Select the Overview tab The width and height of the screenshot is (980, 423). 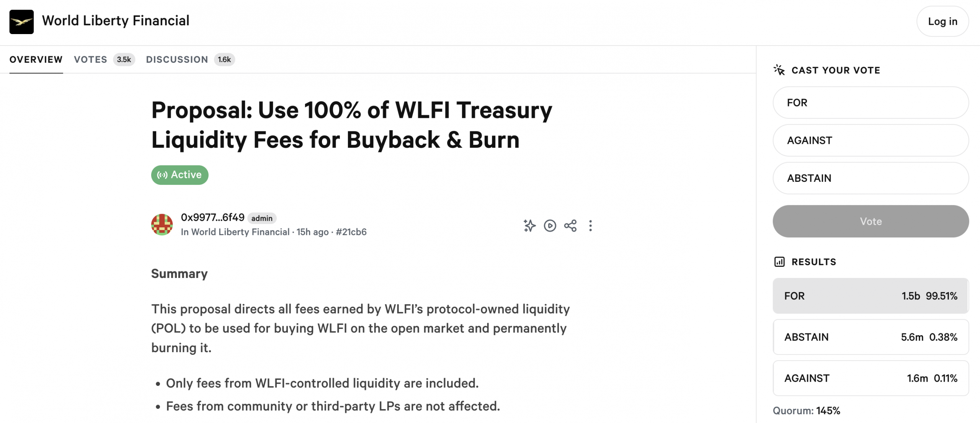pyautogui.click(x=36, y=60)
